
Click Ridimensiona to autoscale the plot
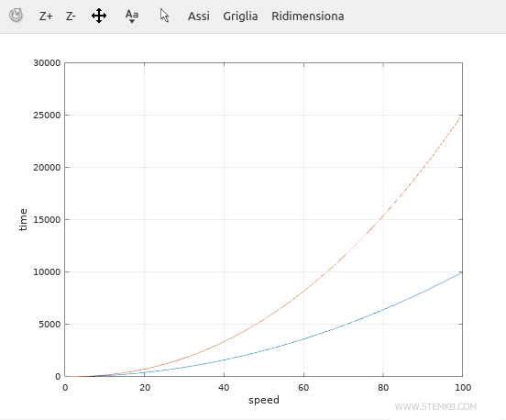pyautogui.click(x=307, y=17)
